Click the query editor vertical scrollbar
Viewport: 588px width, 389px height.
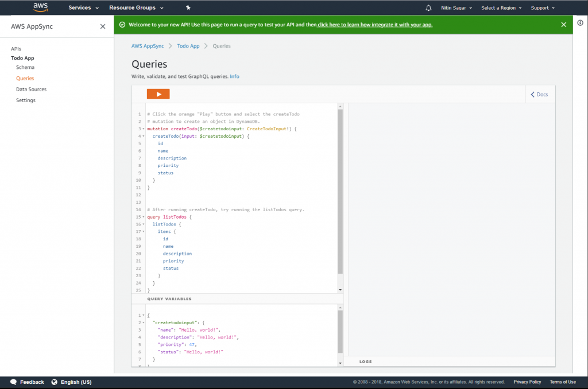[x=340, y=189]
